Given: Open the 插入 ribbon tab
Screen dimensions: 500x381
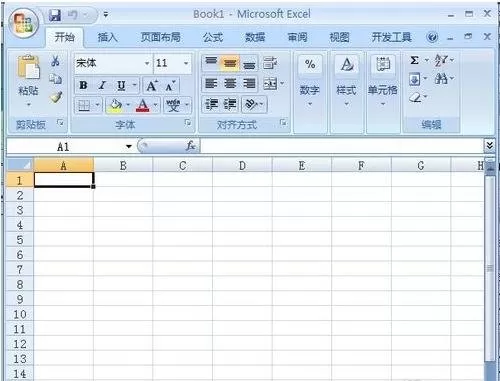Looking at the screenshot, I should click(x=107, y=37).
